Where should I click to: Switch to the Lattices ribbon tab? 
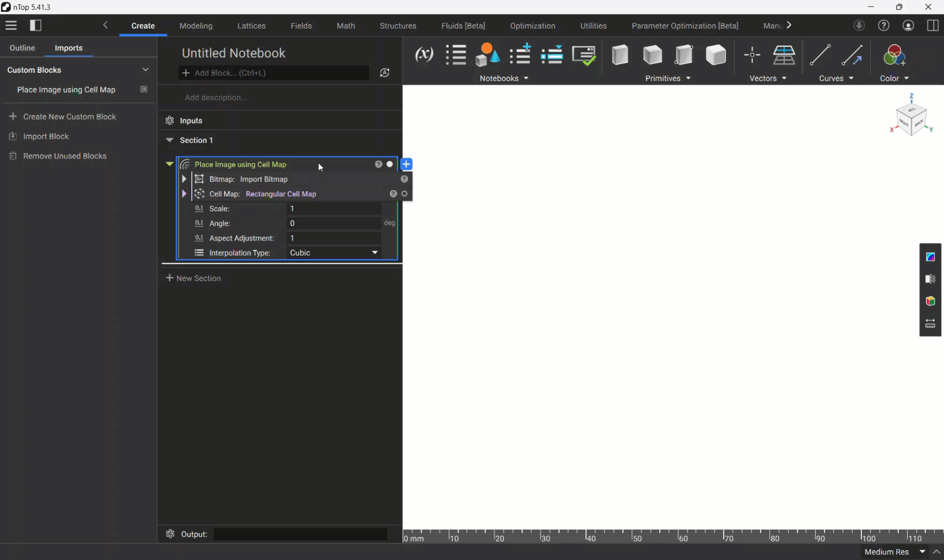click(252, 25)
